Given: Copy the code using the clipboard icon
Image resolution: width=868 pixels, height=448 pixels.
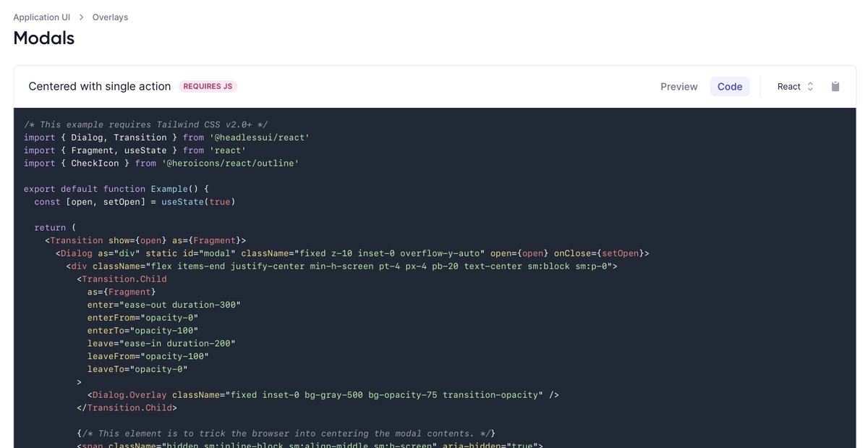Looking at the screenshot, I should (835, 86).
